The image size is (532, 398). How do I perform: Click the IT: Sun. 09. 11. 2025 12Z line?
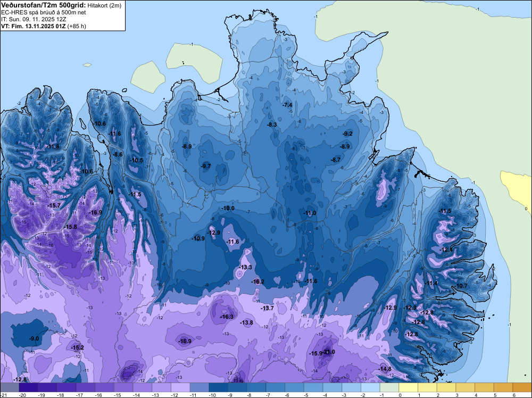point(34,19)
